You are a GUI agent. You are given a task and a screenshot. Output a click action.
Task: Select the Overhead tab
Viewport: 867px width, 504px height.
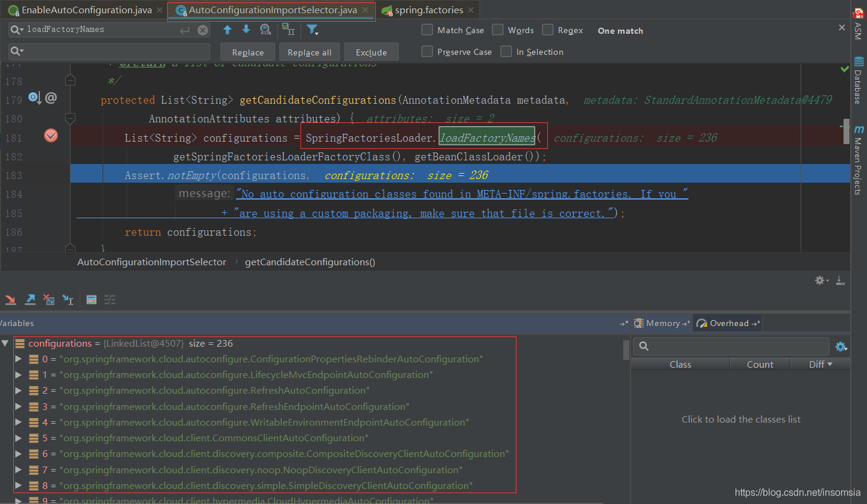coord(728,323)
